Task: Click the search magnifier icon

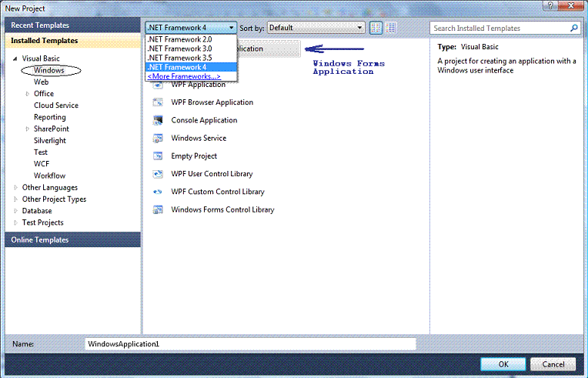Action: (x=573, y=28)
